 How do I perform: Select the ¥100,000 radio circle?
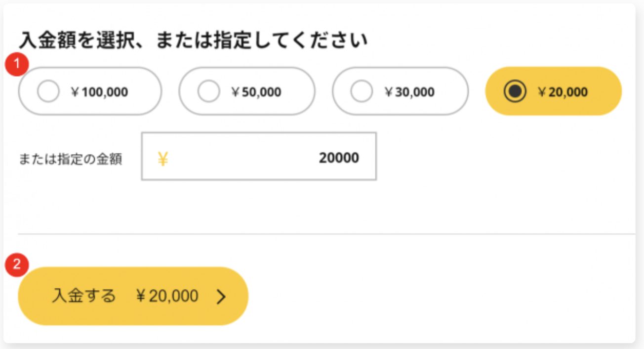coord(48,91)
